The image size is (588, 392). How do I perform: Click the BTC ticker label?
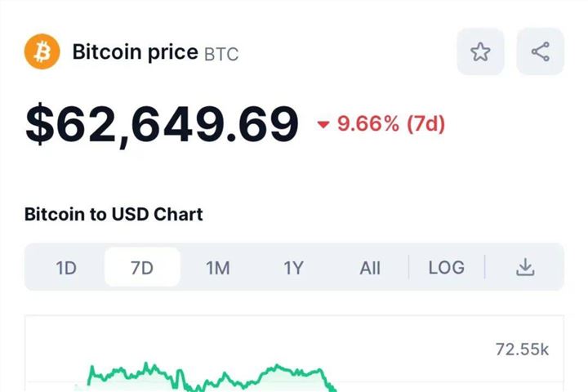pos(221,55)
